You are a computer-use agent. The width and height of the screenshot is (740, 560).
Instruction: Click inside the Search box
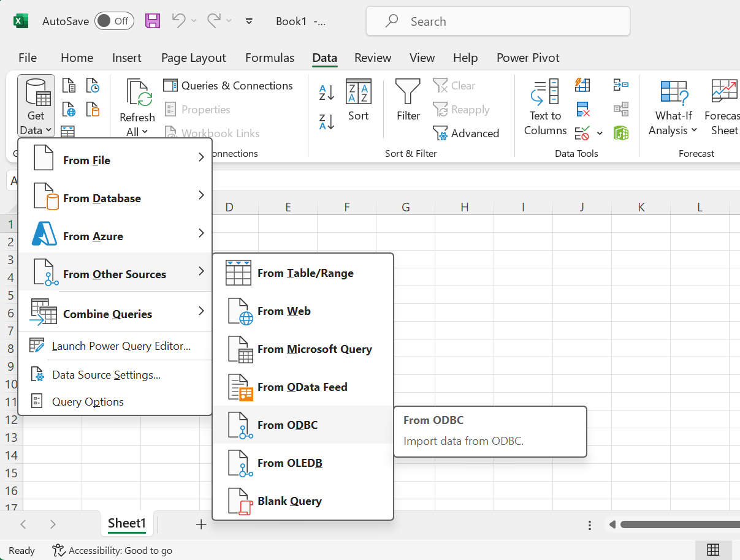coord(497,21)
